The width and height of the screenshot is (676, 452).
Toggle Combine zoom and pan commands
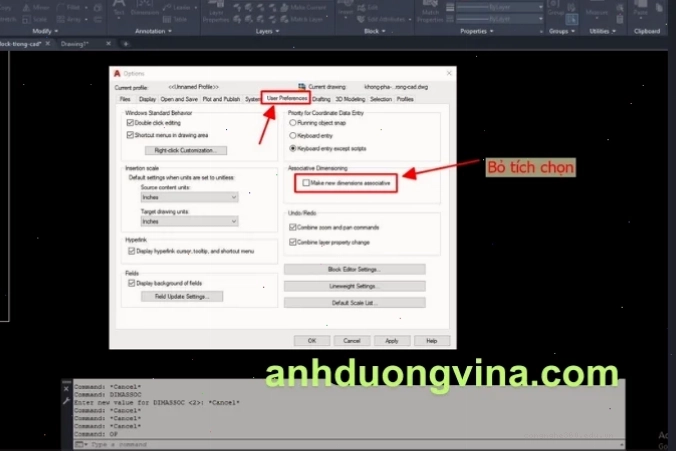[293, 227]
